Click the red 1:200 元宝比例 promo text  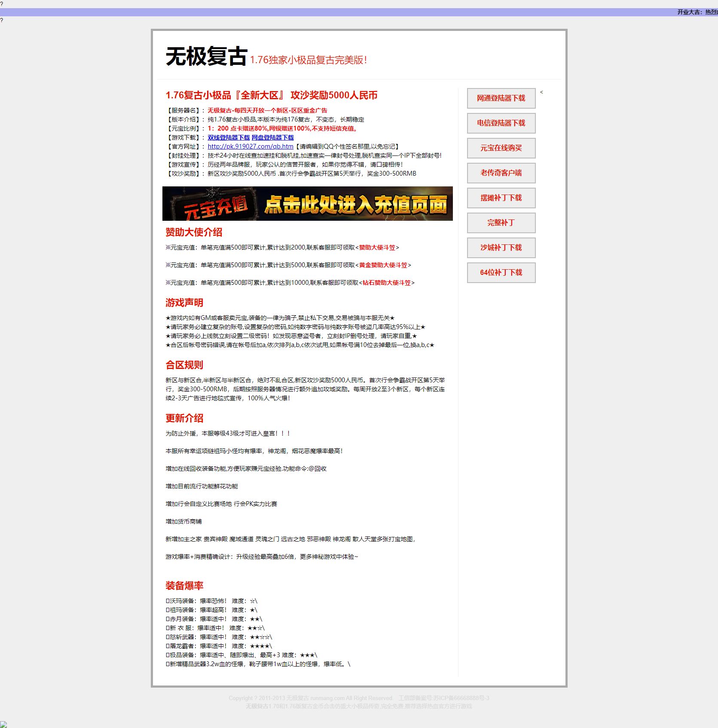(x=282, y=128)
